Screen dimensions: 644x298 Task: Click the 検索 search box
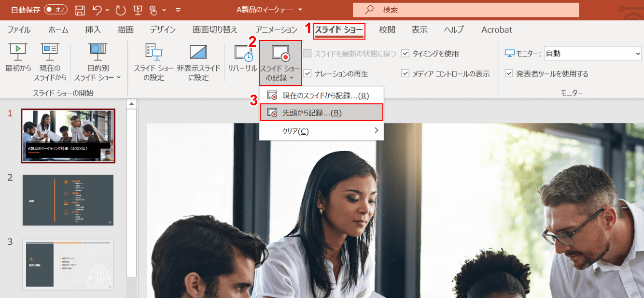tap(466, 10)
